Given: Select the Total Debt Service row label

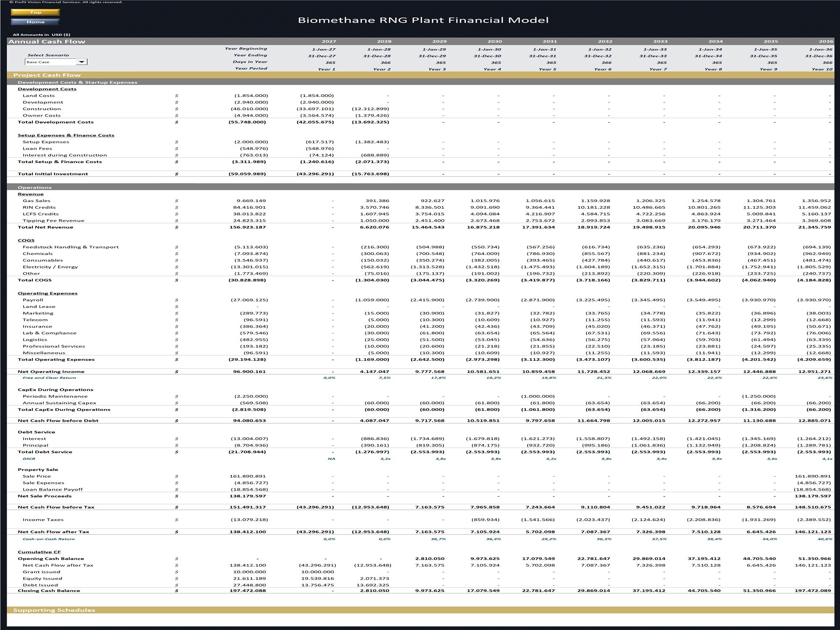Looking at the screenshot, I should (x=45, y=452).
